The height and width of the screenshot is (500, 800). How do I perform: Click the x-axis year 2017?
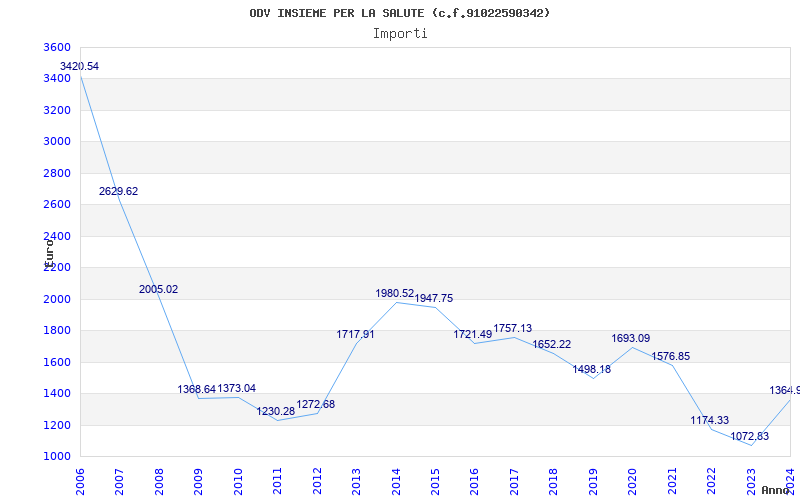pos(514,482)
